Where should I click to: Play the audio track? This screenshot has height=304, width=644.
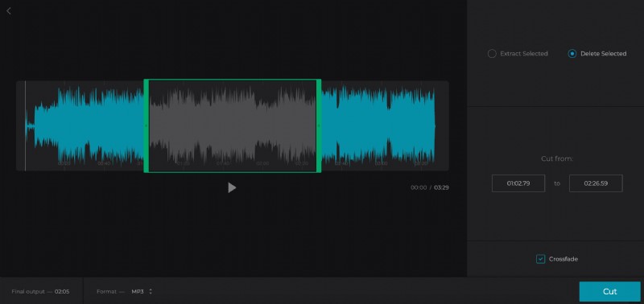(x=232, y=187)
